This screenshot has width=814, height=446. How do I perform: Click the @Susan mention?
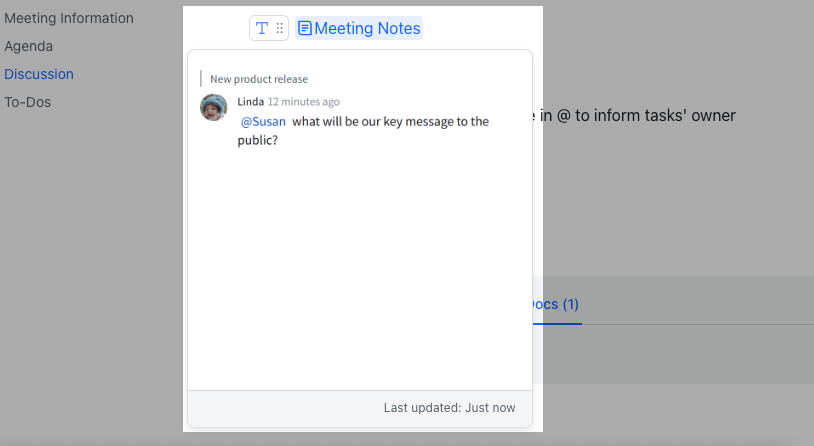click(263, 122)
